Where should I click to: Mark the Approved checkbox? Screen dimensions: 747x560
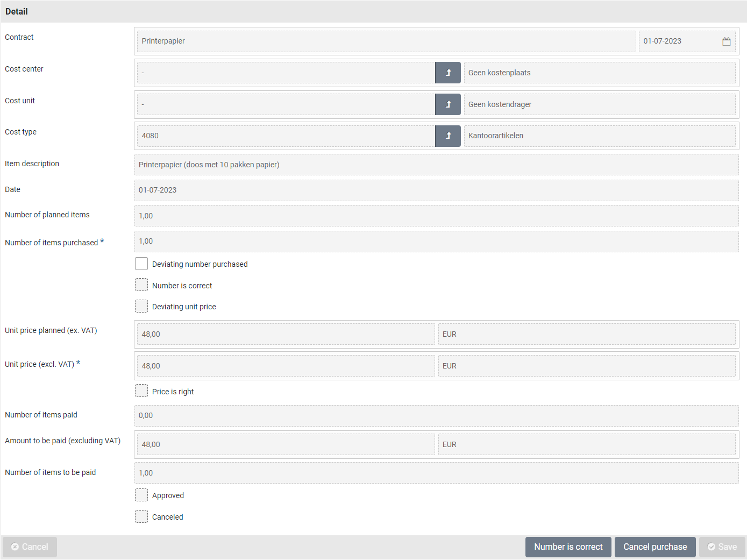point(141,495)
